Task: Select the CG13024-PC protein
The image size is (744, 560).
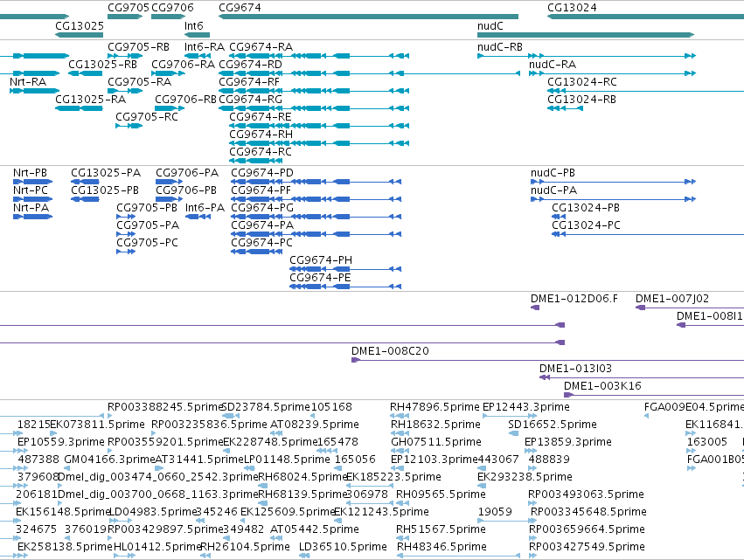Action: (586, 225)
